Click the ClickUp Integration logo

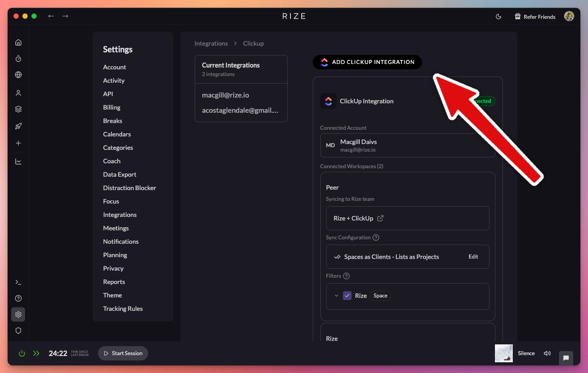pyautogui.click(x=328, y=101)
